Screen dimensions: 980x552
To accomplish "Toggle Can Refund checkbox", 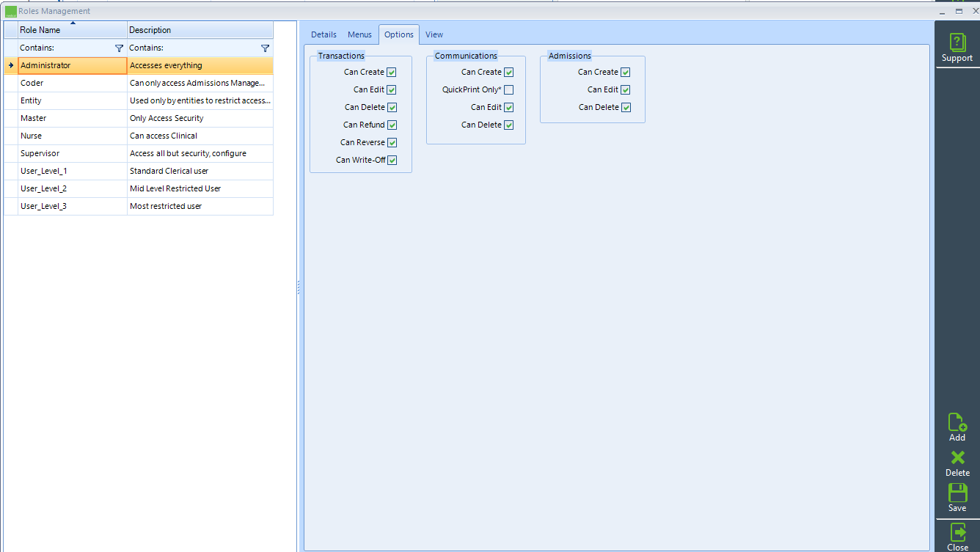I will [x=392, y=125].
